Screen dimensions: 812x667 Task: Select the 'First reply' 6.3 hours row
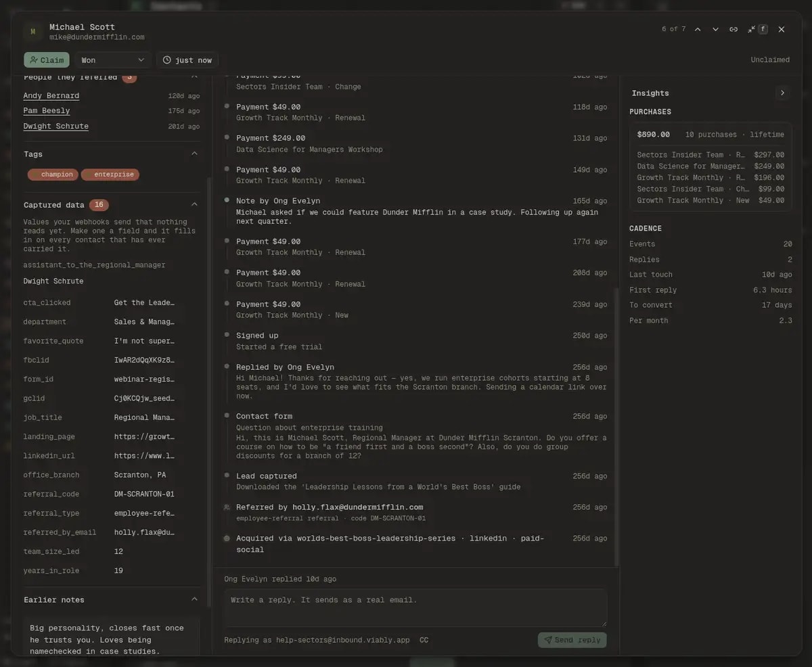coord(710,290)
